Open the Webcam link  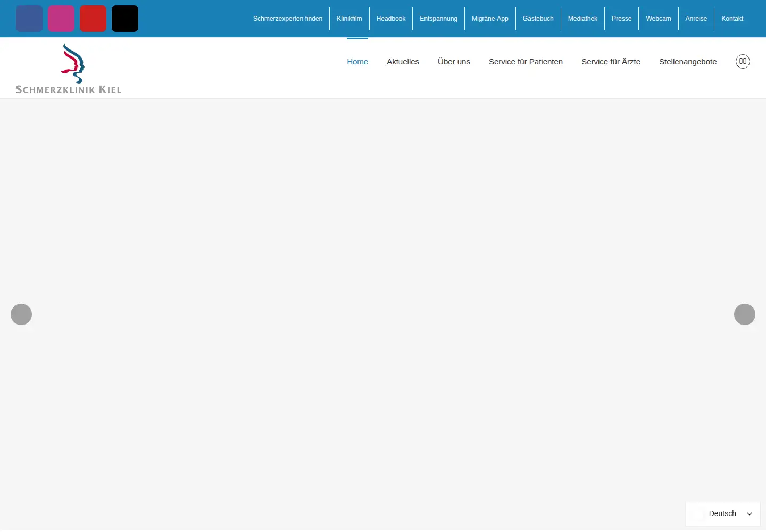coord(659,19)
